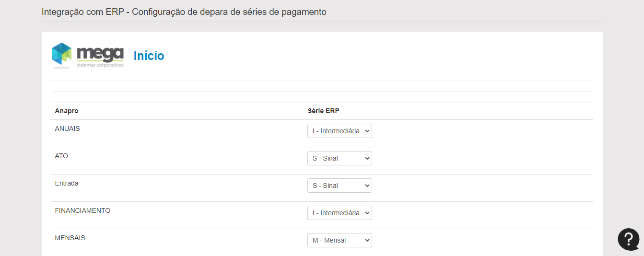This screenshot has width=644, height=256.
Task: Click the Anapro column header
Action: pos(67,111)
